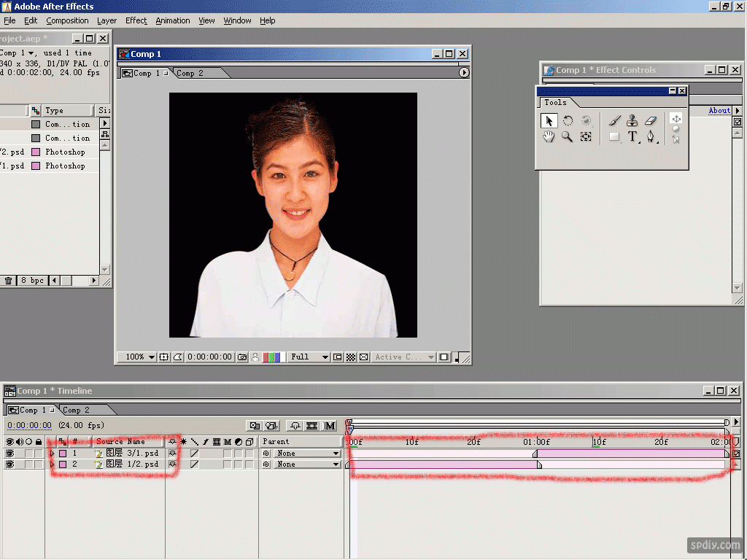747x560 pixels.
Task: Choose the Eraser tool
Action: coord(651,120)
